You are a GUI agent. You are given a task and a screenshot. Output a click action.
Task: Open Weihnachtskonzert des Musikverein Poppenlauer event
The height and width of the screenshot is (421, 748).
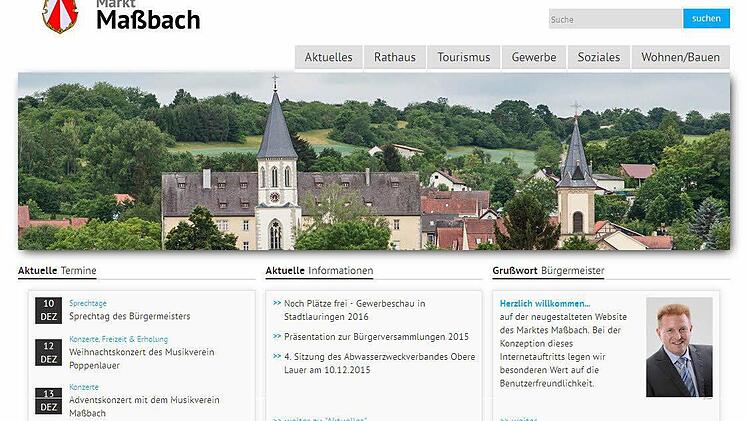[142, 359]
